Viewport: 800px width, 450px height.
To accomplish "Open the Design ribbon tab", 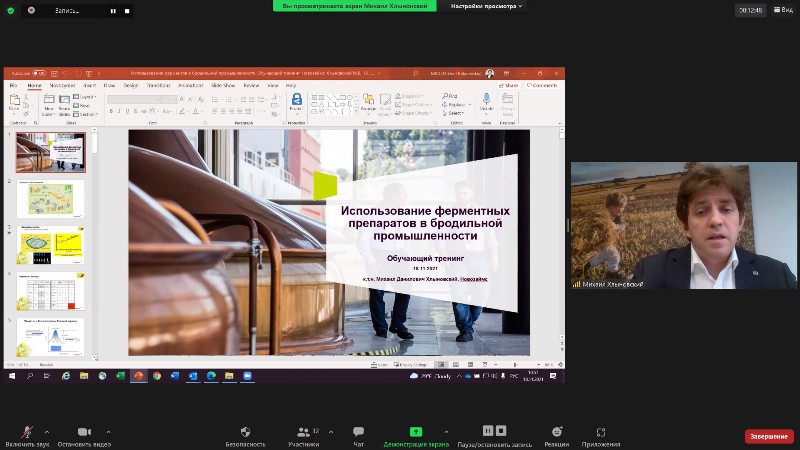I will [x=131, y=86].
